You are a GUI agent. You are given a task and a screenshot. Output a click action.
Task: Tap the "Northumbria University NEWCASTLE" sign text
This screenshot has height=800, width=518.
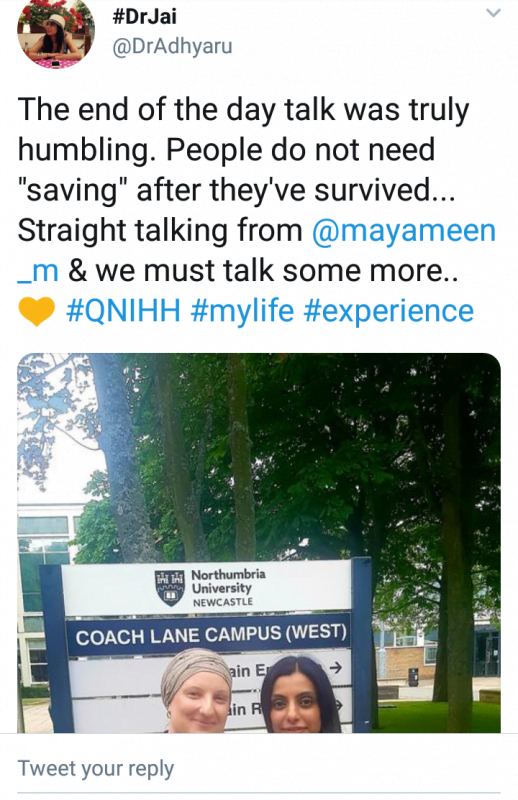click(x=228, y=588)
